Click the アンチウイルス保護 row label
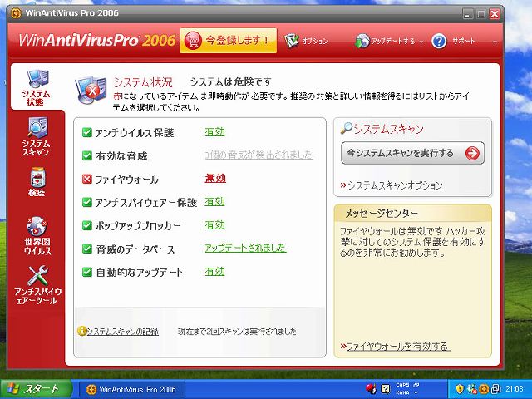The width and height of the screenshot is (532, 399). (135, 133)
